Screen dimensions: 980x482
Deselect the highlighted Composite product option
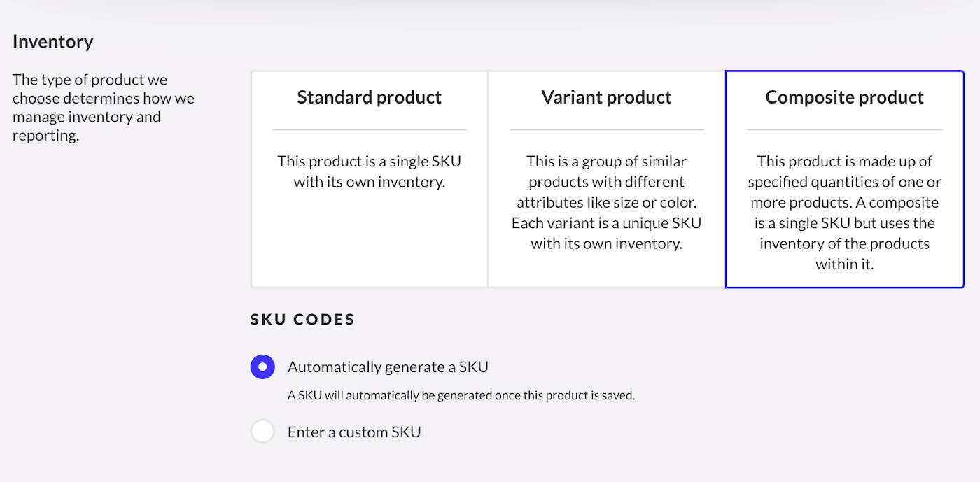(843, 178)
